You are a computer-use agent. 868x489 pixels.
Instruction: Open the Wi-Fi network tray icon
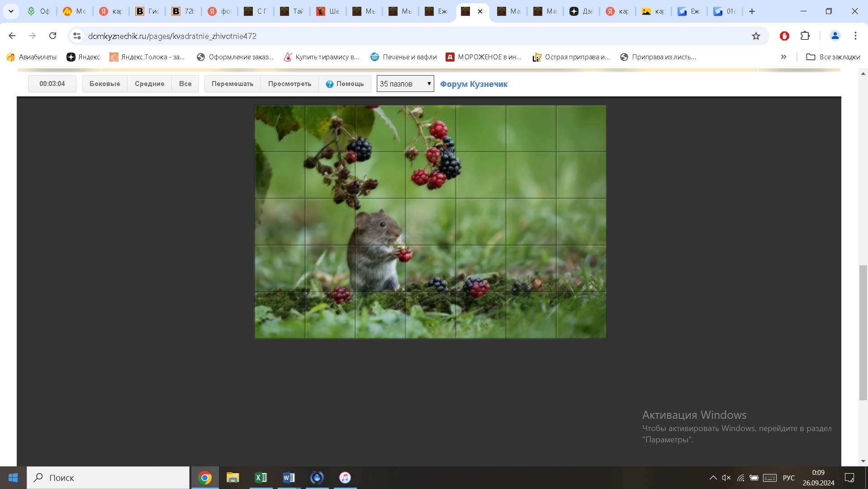pos(740,478)
